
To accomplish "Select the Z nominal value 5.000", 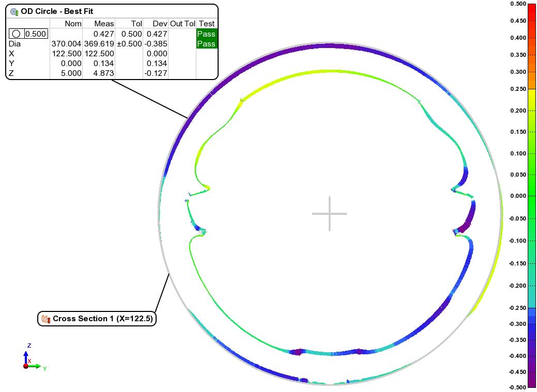I will tap(71, 73).
